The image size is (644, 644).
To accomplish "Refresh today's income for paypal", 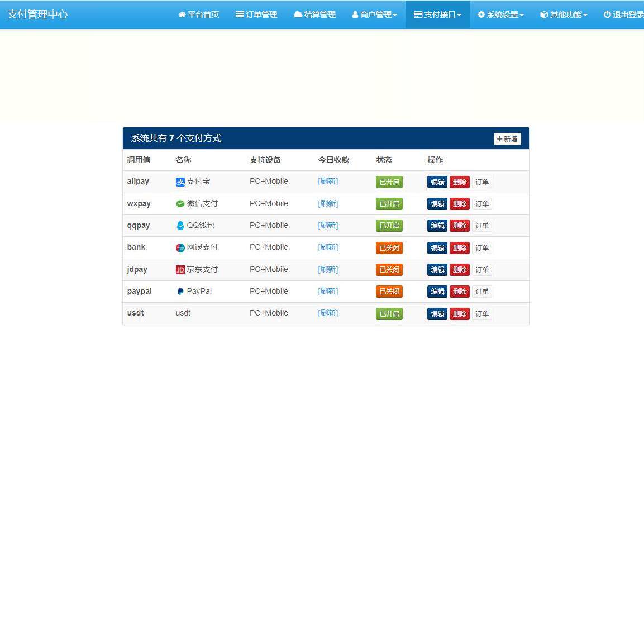I will [x=328, y=291].
